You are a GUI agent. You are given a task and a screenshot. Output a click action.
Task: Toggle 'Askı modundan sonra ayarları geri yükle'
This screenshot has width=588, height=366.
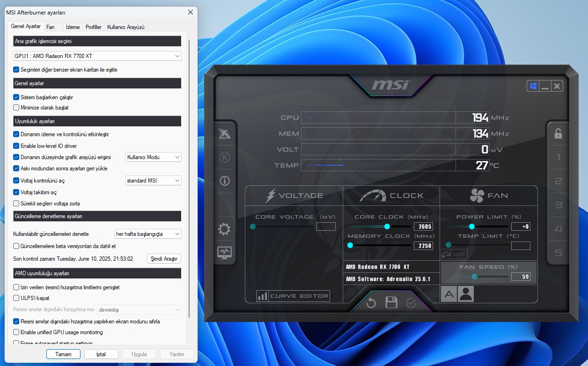[x=16, y=168]
